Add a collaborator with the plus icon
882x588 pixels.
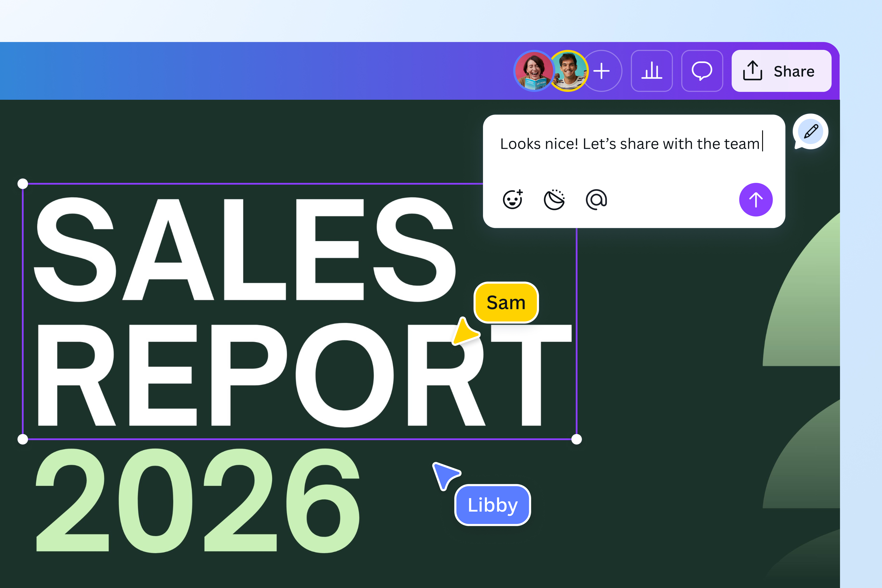[x=602, y=71]
